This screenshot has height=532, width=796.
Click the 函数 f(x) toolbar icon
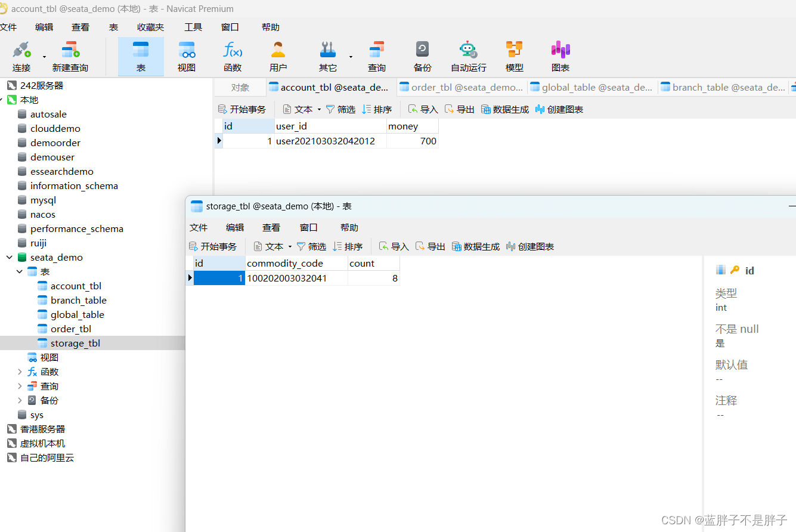point(233,56)
